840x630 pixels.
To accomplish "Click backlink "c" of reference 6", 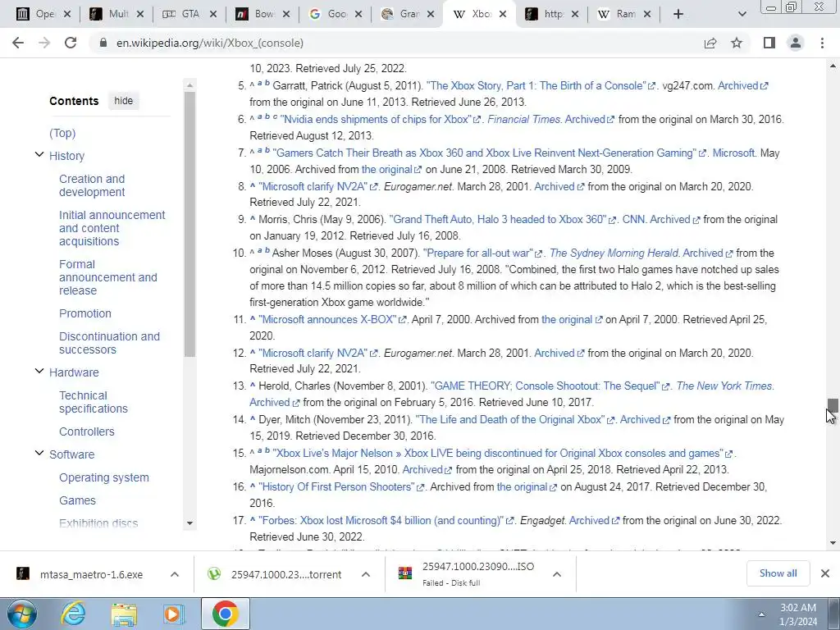I will tap(275, 116).
